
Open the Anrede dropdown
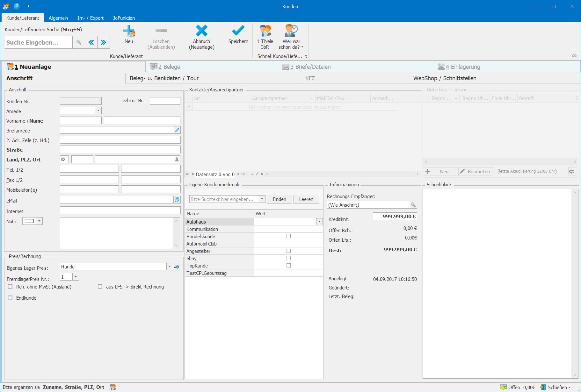pos(98,110)
